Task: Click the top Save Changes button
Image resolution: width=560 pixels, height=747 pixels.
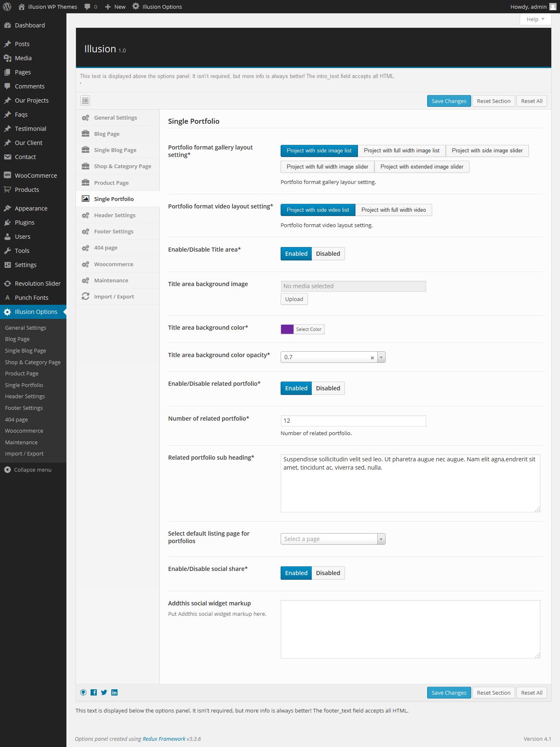Action: (x=449, y=101)
